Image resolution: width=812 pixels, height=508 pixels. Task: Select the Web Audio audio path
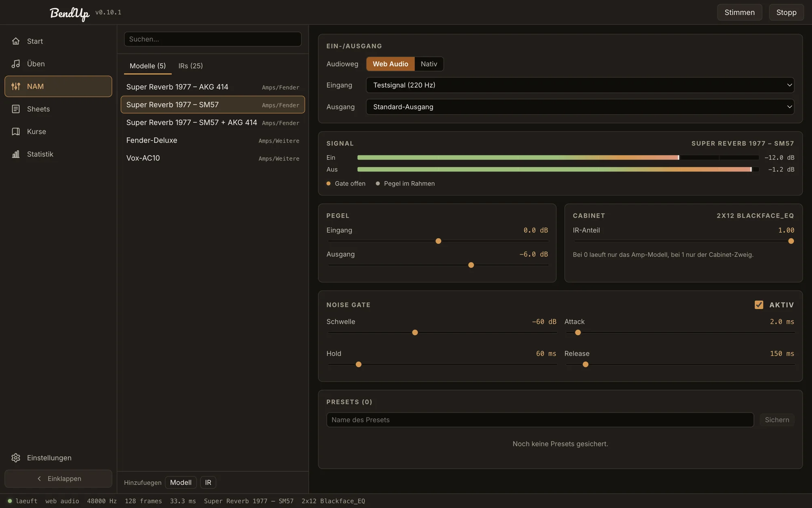(390, 64)
